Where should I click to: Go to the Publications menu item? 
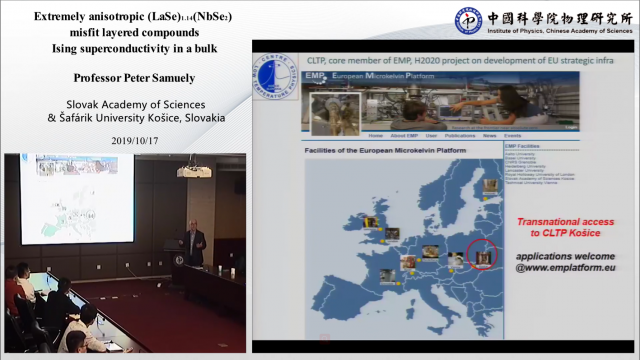[x=460, y=136]
